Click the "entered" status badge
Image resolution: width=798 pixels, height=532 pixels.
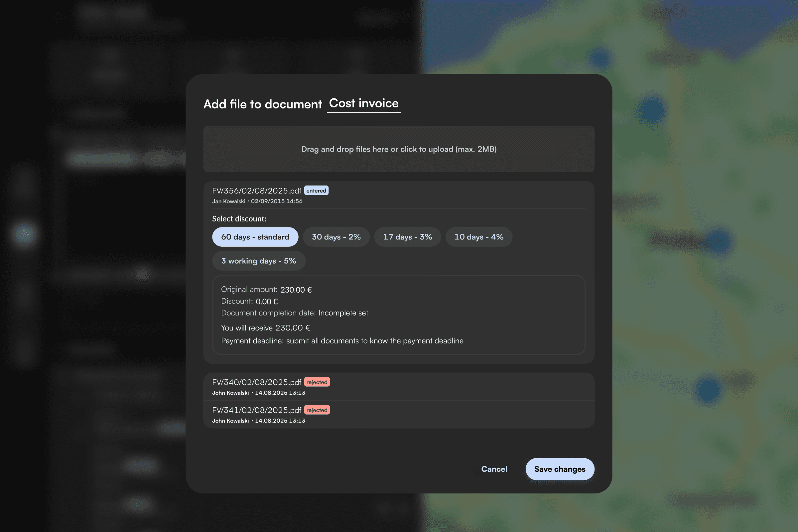pyautogui.click(x=316, y=190)
